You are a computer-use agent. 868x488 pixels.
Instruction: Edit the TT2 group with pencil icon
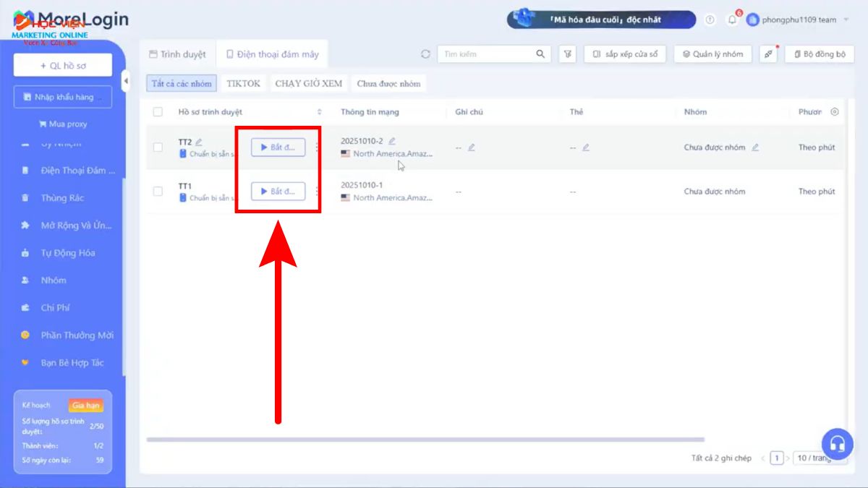755,147
